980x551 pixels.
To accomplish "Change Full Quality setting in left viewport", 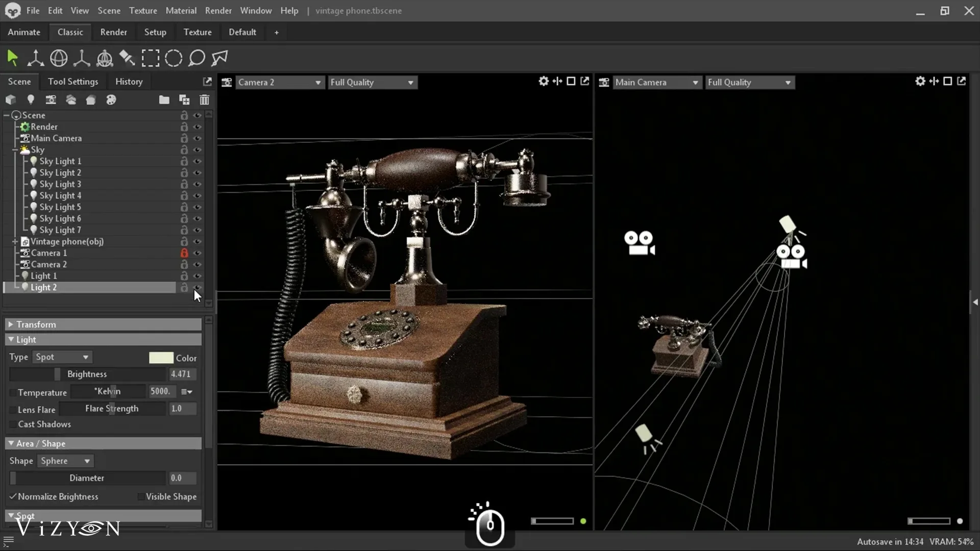I will point(372,82).
